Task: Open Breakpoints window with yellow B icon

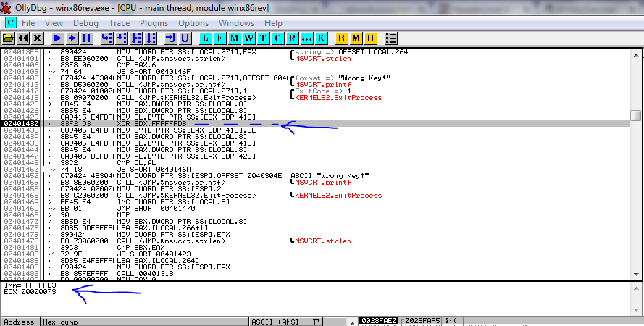Action: click(x=341, y=38)
